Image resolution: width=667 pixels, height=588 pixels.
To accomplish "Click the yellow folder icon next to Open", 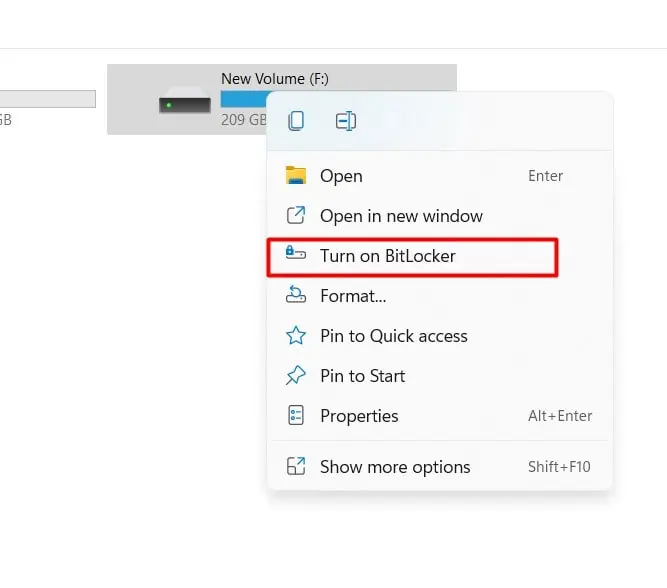I will point(296,176).
